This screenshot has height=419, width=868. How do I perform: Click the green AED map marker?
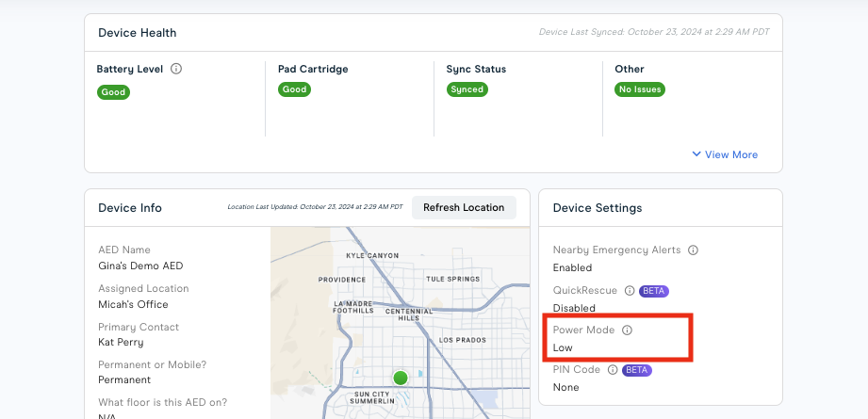[x=401, y=378]
